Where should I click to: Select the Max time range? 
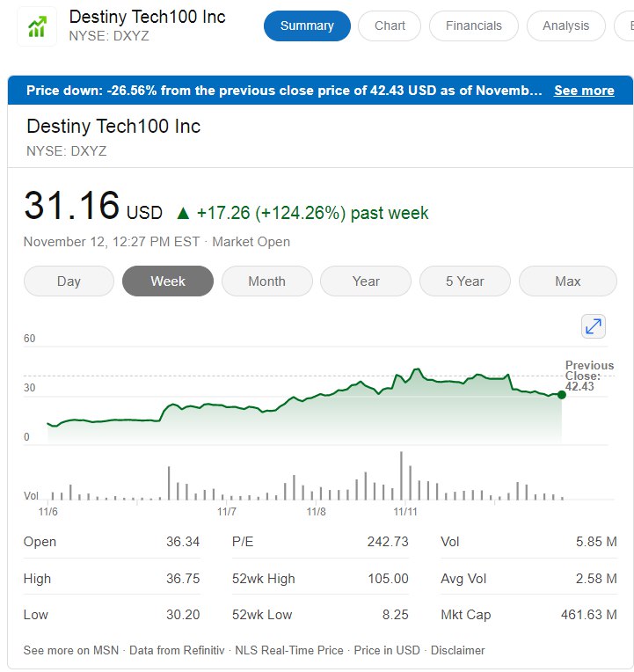(x=567, y=281)
